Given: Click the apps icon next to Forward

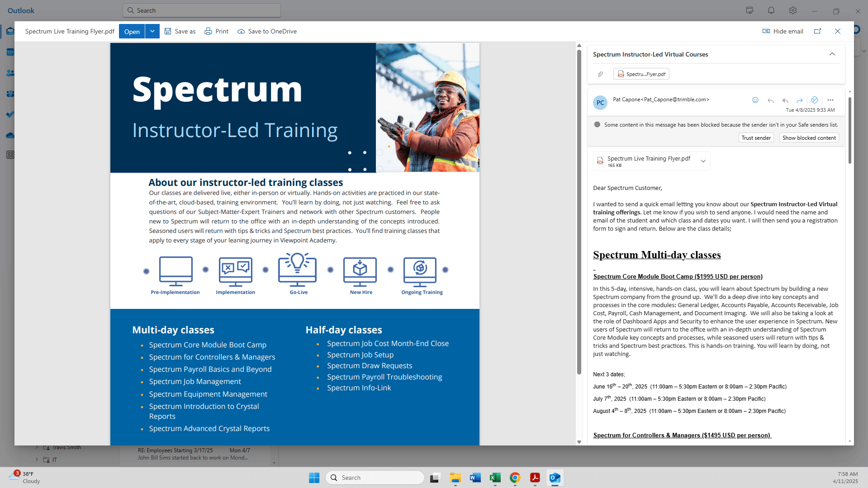Looking at the screenshot, I should tap(815, 100).
